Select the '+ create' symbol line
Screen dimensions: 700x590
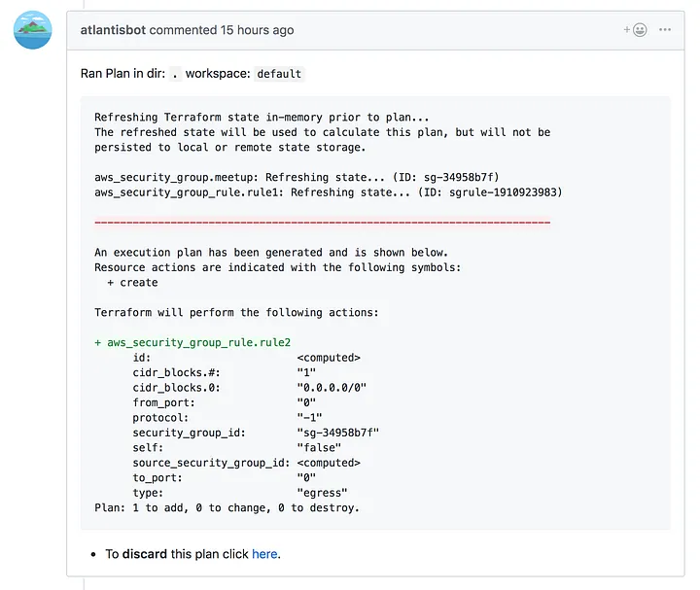(x=132, y=283)
